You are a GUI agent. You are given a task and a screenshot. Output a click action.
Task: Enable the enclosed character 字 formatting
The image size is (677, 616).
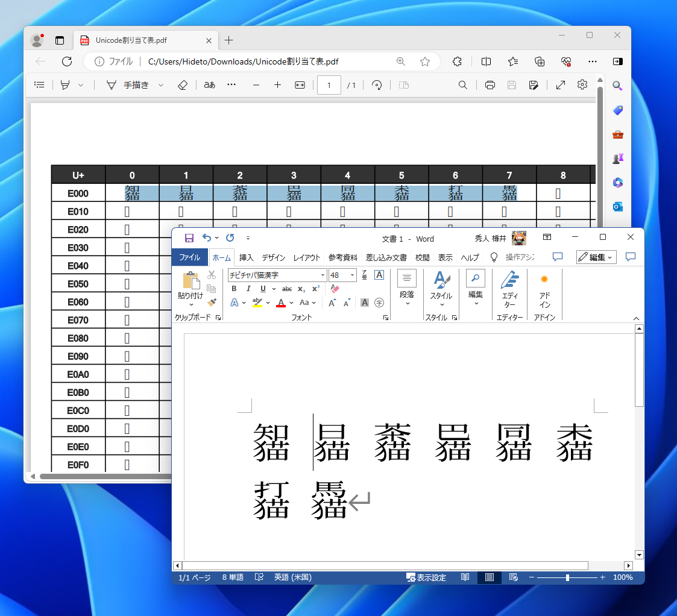(x=379, y=303)
